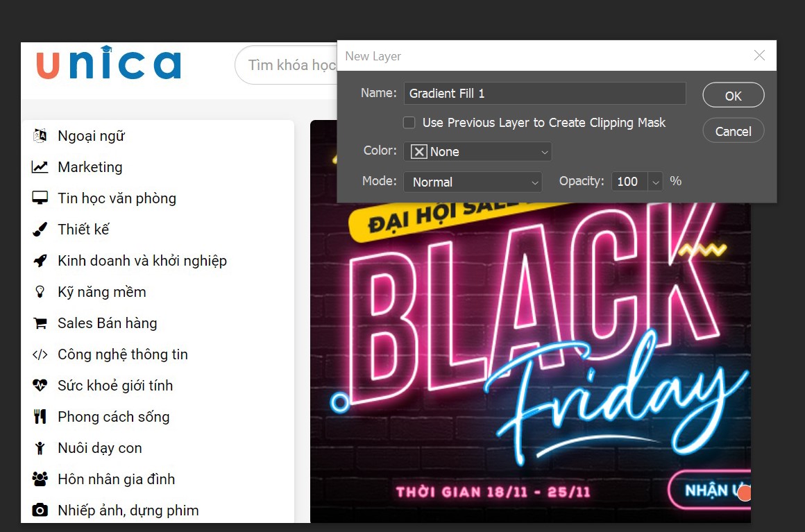Click the language icon beside Ngoại ngữ

coord(40,136)
